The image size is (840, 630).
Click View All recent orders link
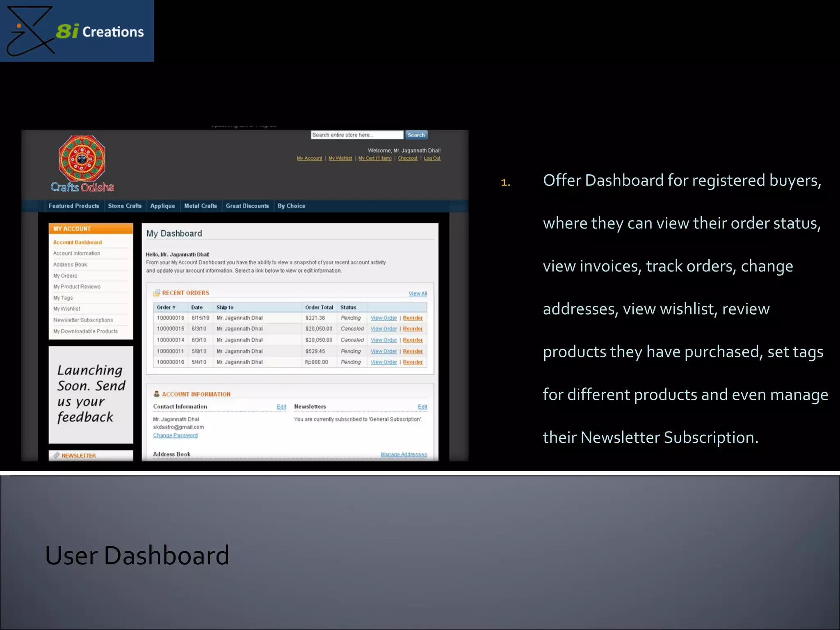[x=418, y=294]
